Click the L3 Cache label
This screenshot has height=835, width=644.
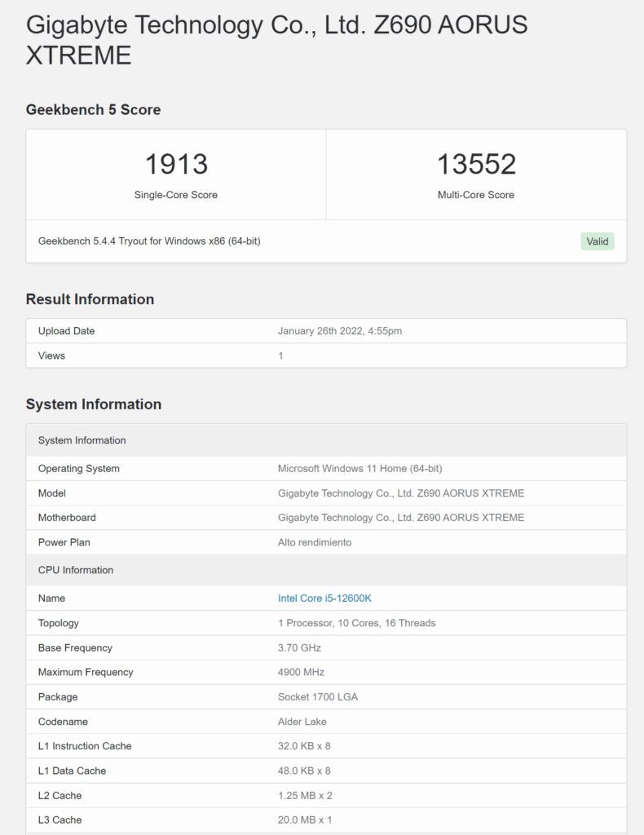(x=60, y=820)
